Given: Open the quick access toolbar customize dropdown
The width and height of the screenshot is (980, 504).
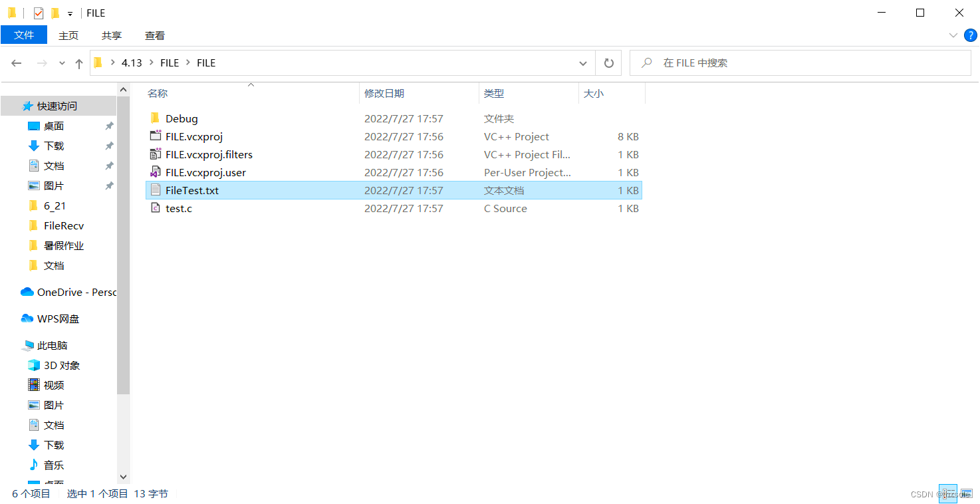Looking at the screenshot, I should tap(70, 13).
